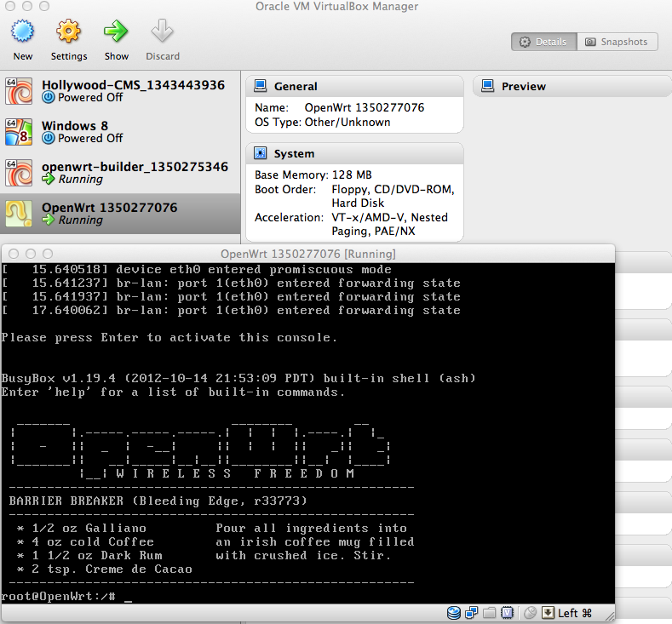The width and height of the screenshot is (672, 624).
Task: Click 'Enter help for a list' console line
Action: click(173, 392)
